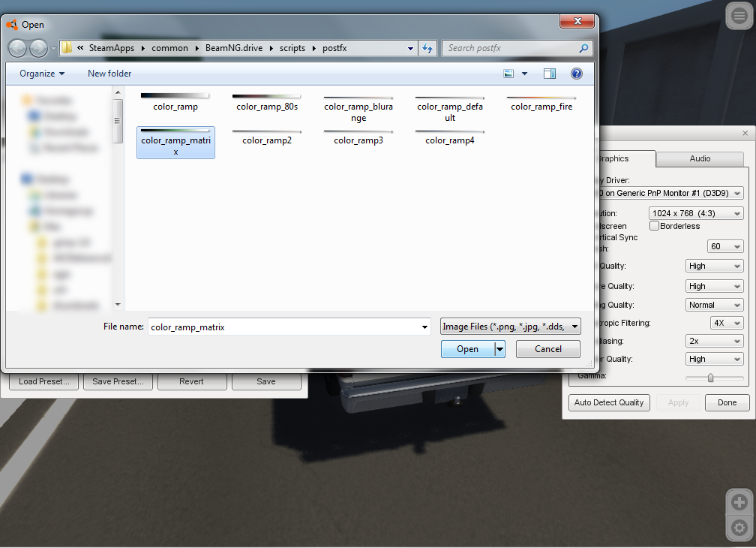This screenshot has height=548, width=756.
Task: Open the recent pages dropdown arrow beside Forward
Action: tap(53, 48)
